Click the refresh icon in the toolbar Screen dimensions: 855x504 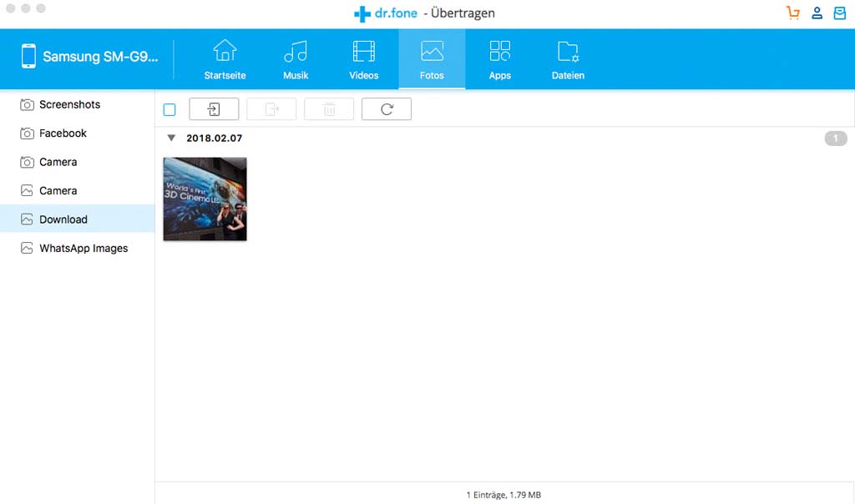[x=386, y=108]
